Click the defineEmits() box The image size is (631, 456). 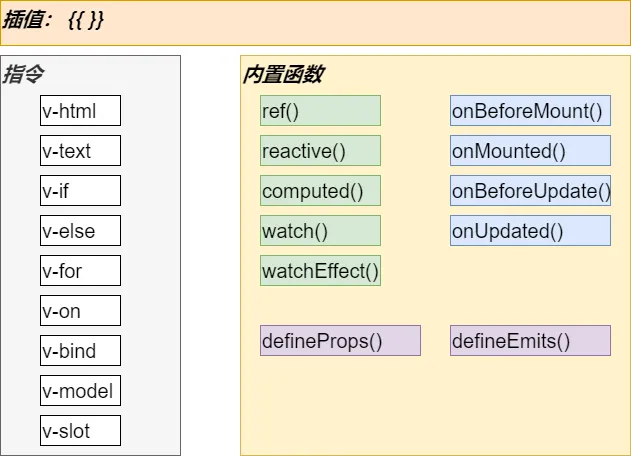[x=530, y=340]
